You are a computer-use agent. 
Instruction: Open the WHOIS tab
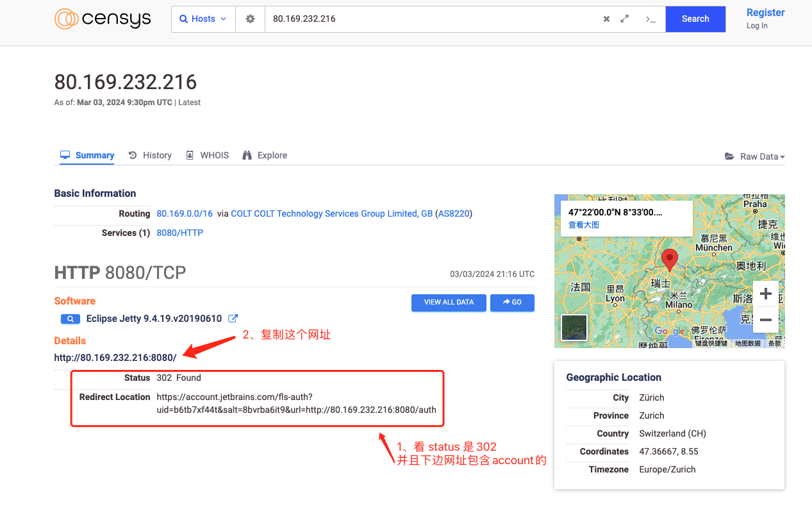207,155
